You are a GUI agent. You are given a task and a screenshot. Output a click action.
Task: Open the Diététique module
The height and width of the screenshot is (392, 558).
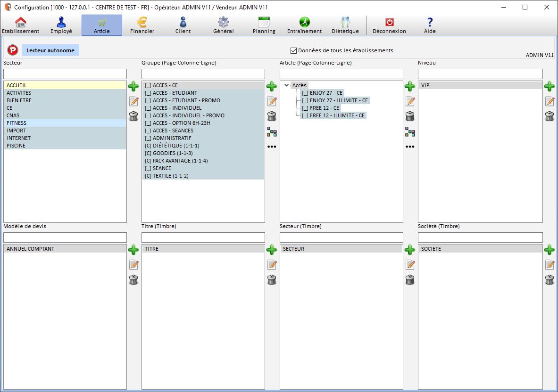click(345, 24)
